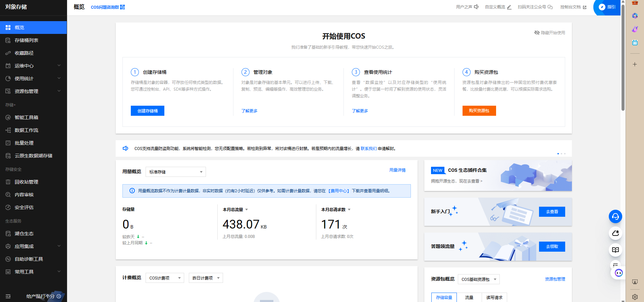Open 存储桶列表 from the sidebar
Viewport: 644px width, 302px height.
(33, 40)
